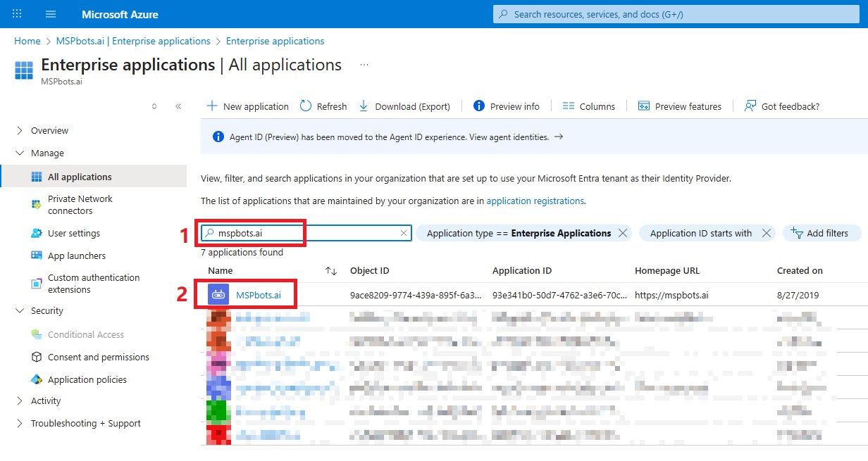Remove Application ID starts with filter
This screenshot has height=461, width=868.
(x=767, y=233)
